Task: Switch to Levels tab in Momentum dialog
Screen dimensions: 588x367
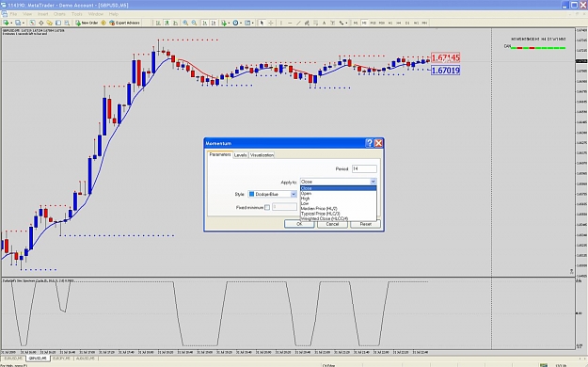Action: point(241,155)
